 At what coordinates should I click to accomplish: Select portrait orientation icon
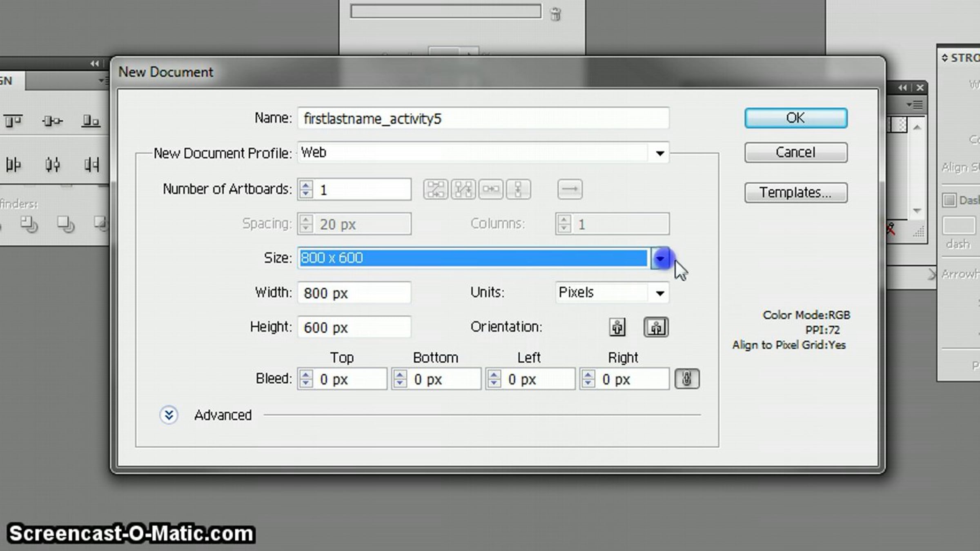pyautogui.click(x=617, y=327)
